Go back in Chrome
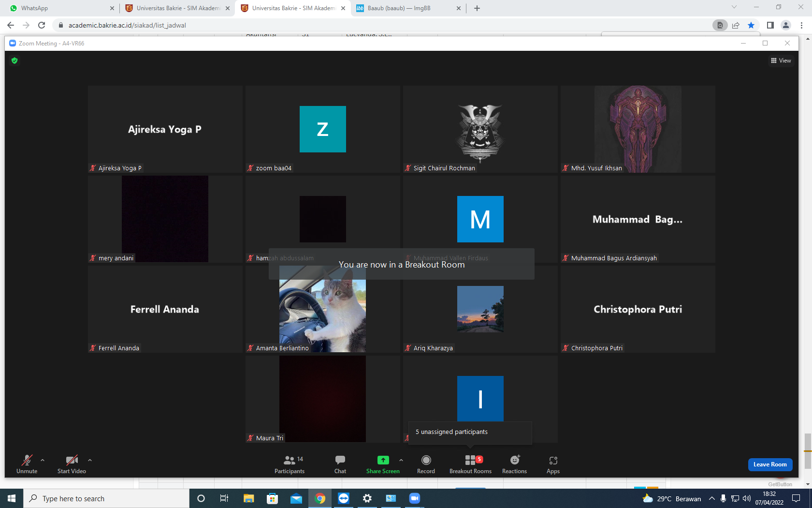The width and height of the screenshot is (812, 508). pos(11,25)
